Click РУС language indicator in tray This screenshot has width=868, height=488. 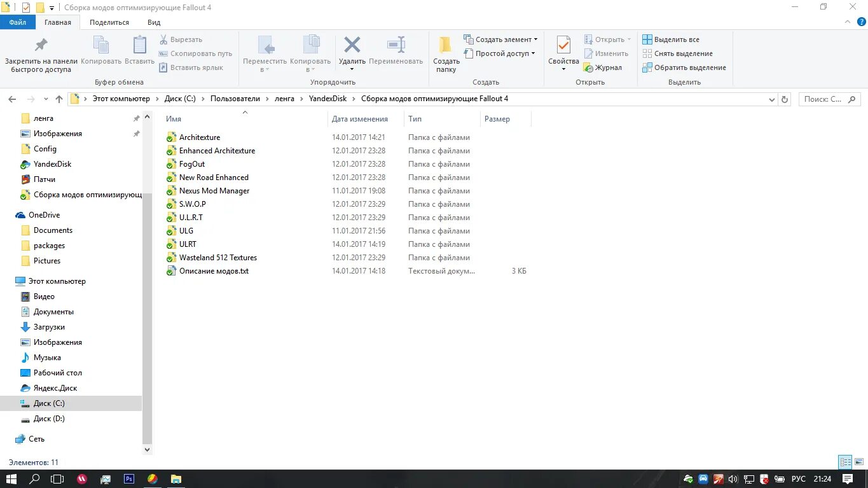pos(799,479)
